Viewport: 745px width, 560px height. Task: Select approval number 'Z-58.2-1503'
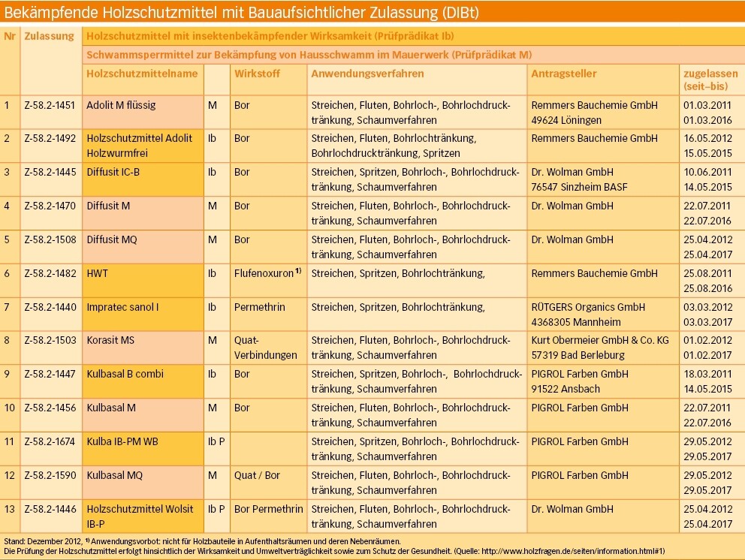coord(50,341)
